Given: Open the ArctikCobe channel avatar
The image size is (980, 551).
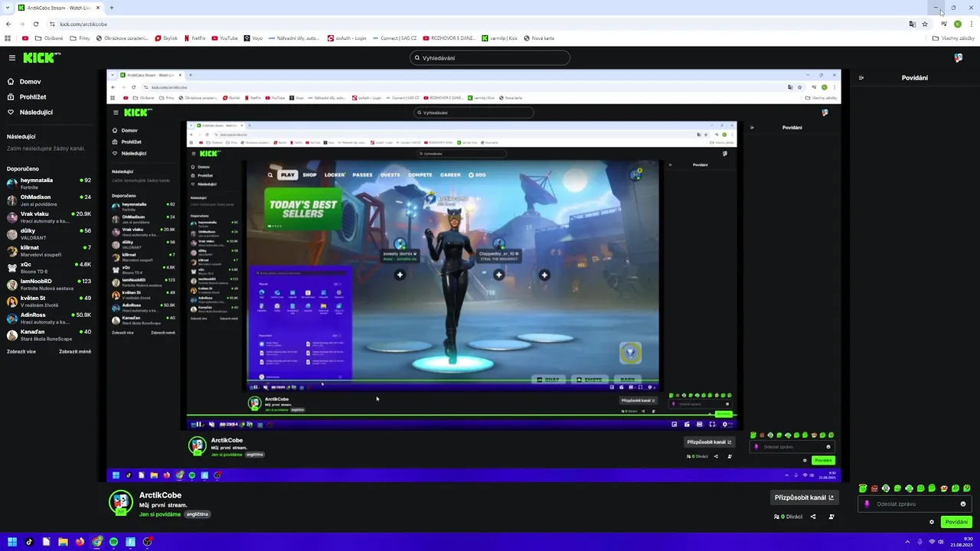Looking at the screenshot, I should (121, 501).
